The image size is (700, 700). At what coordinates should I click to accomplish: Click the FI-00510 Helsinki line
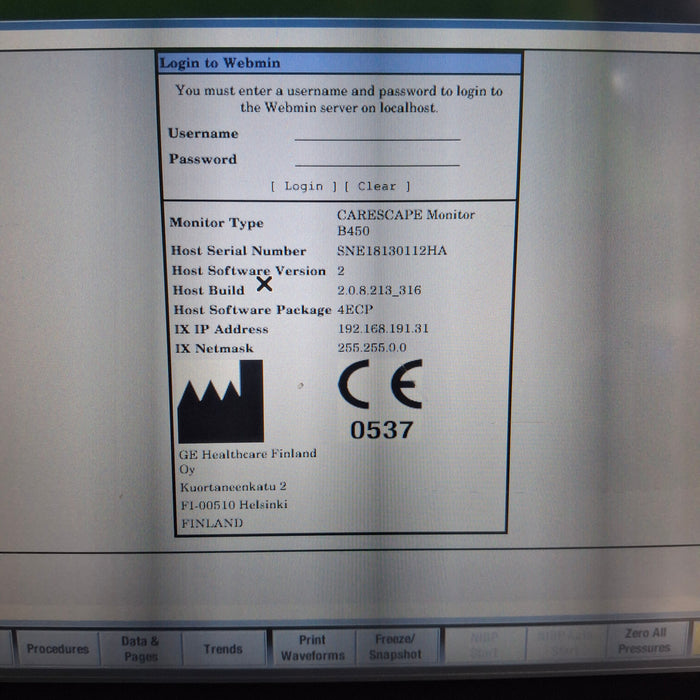point(234,505)
